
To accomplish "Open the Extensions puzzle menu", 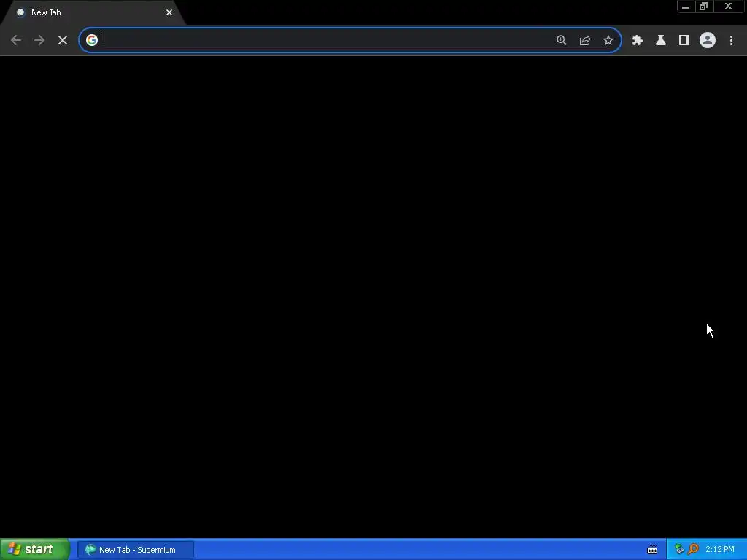I will tap(638, 41).
